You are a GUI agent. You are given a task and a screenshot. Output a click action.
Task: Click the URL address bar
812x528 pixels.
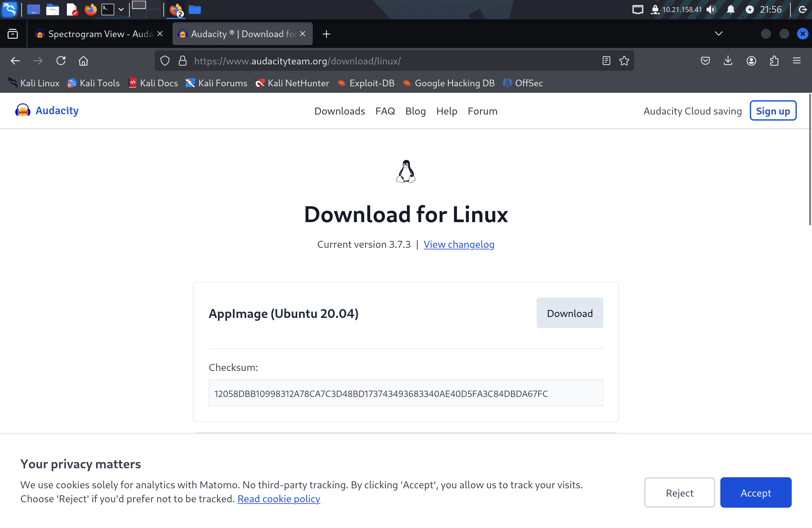point(394,61)
